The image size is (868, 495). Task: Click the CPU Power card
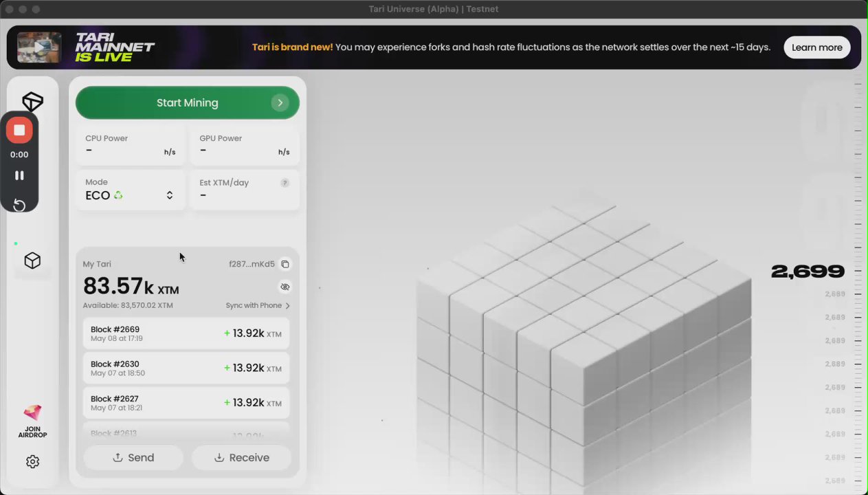[x=130, y=145]
